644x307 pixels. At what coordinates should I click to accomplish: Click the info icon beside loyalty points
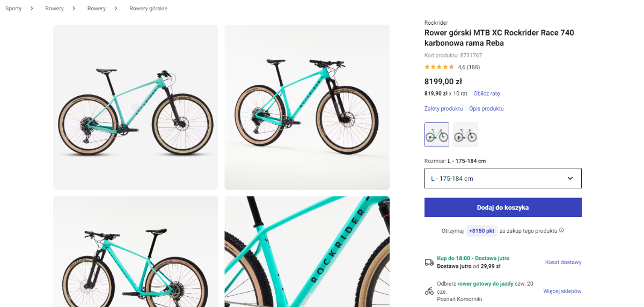click(561, 230)
